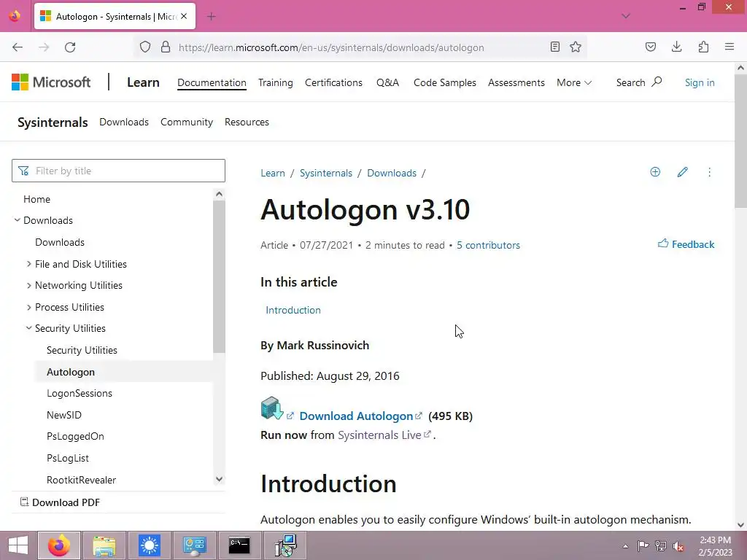747x560 pixels.
Task: Open Sysinternals Live link
Action: tap(379, 435)
